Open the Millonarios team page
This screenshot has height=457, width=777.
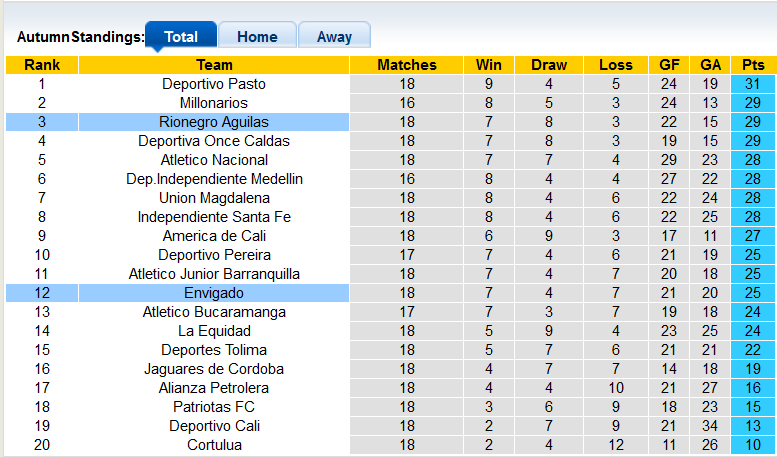(214, 103)
